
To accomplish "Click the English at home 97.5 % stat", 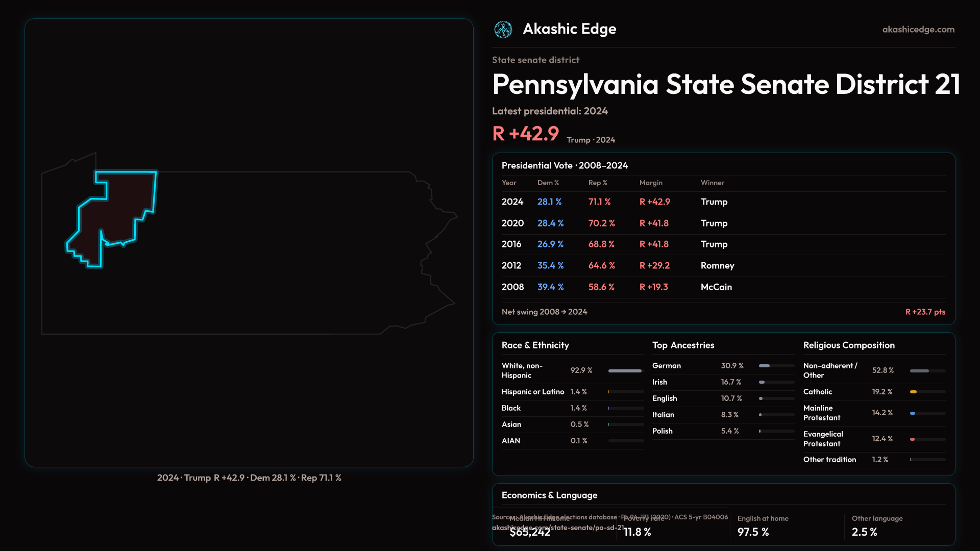I will [x=753, y=532].
